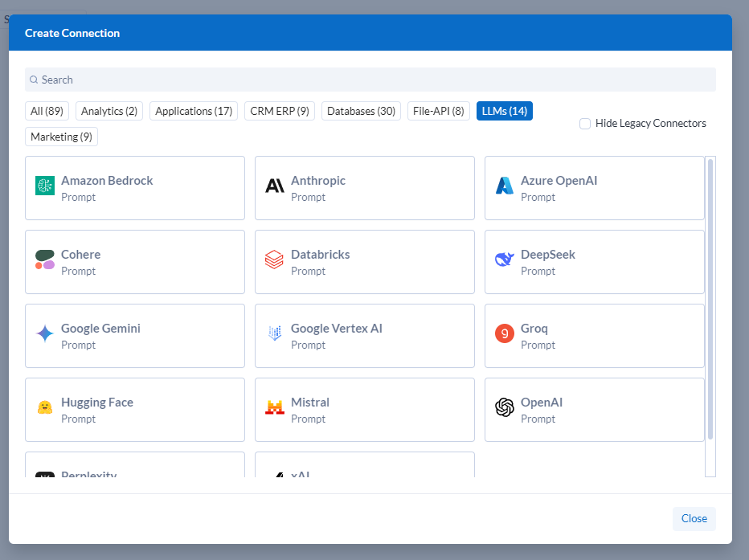This screenshot has height=560, width=749.
Task: Click the Azure OpenAI logo icon
Action: pos(505,186)
